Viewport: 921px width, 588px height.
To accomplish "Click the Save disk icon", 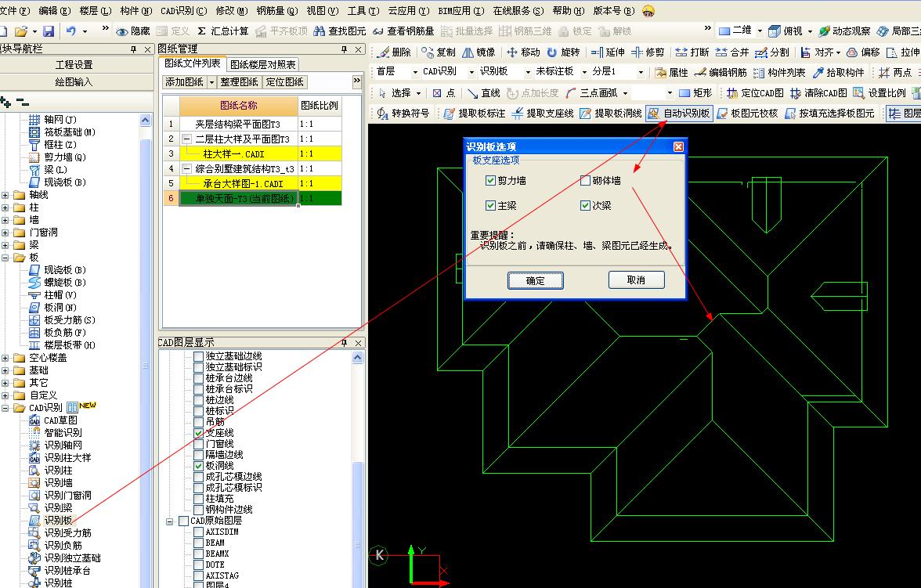I will [49, 31].
